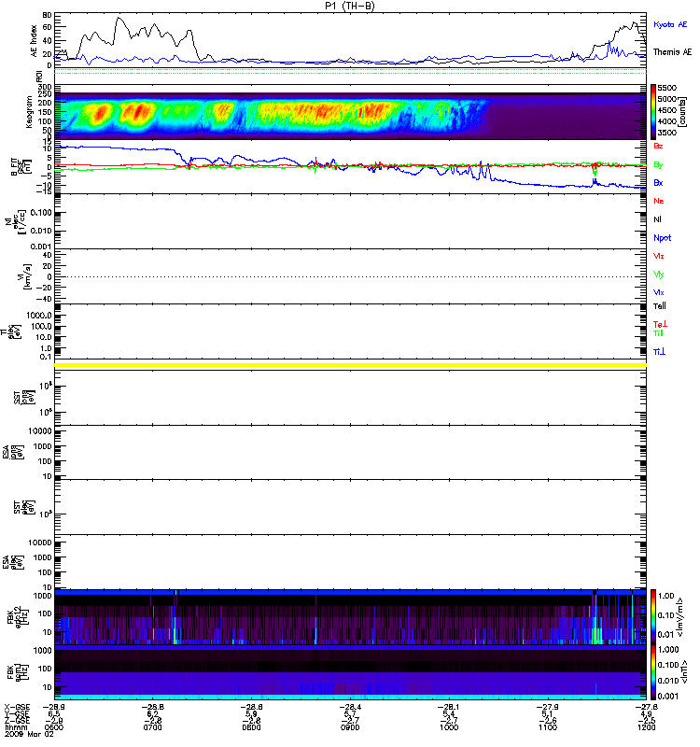Click the blue 'Ti⊥' legend label
The image size is (700, 747).
(x=659, y=352)
